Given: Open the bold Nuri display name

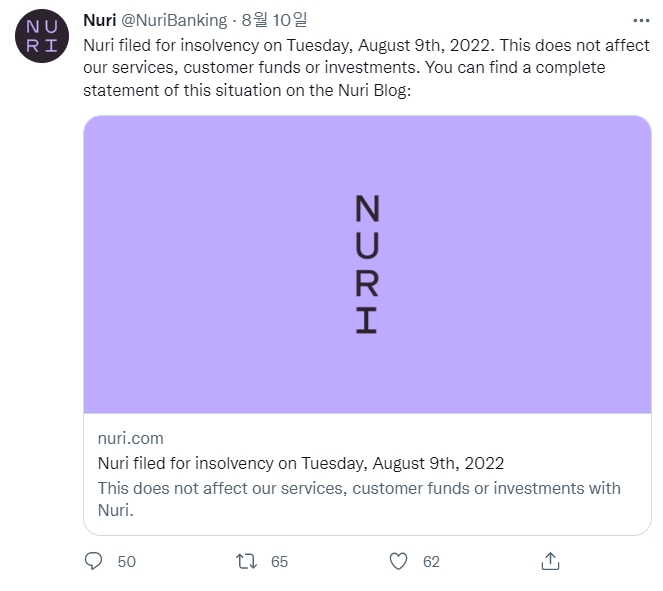Looking at the screenshot, I should pyautogui.click(x=99, y=21).
